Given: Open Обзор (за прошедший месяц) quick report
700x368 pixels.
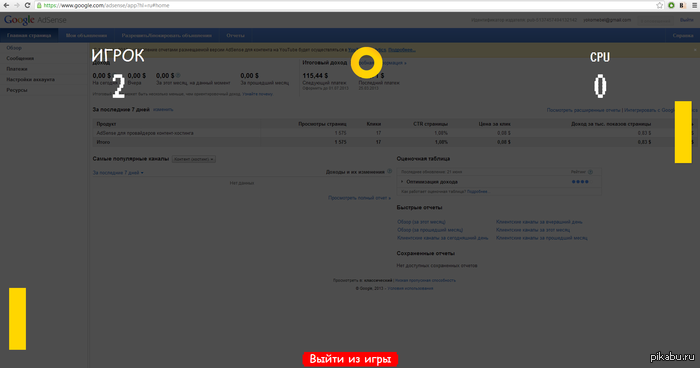Looking at the screenshot, I should (430, 230).
